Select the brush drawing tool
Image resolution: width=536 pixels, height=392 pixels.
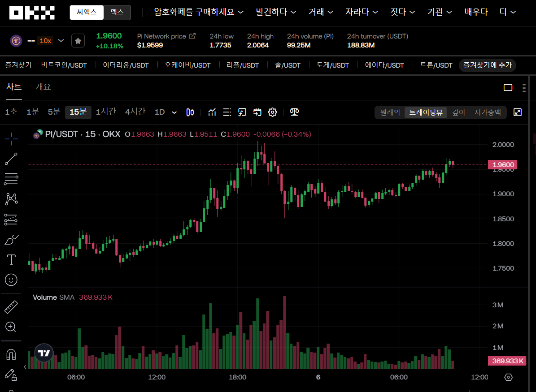tap(11, 240)
